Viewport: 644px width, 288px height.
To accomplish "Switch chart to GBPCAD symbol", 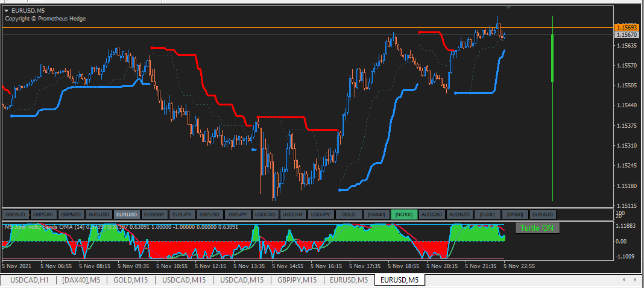I will click(x=43, y=214).
